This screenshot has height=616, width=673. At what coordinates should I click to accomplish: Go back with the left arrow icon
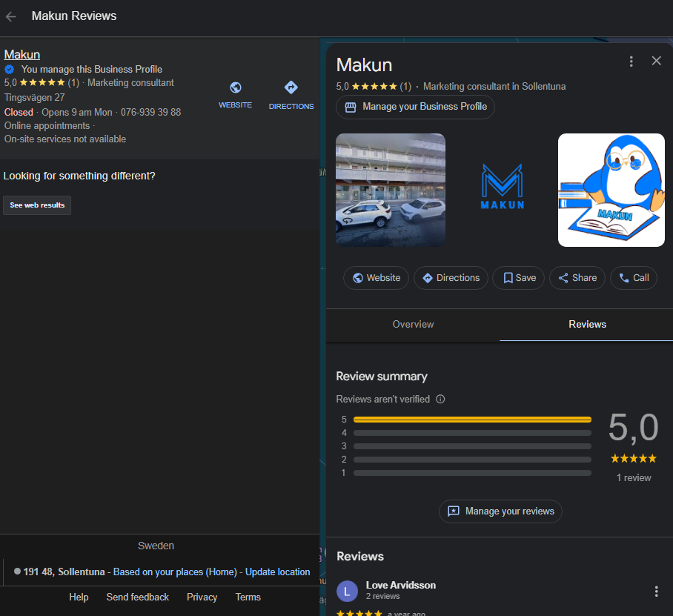pyautogui.click(x=10, y=17)
